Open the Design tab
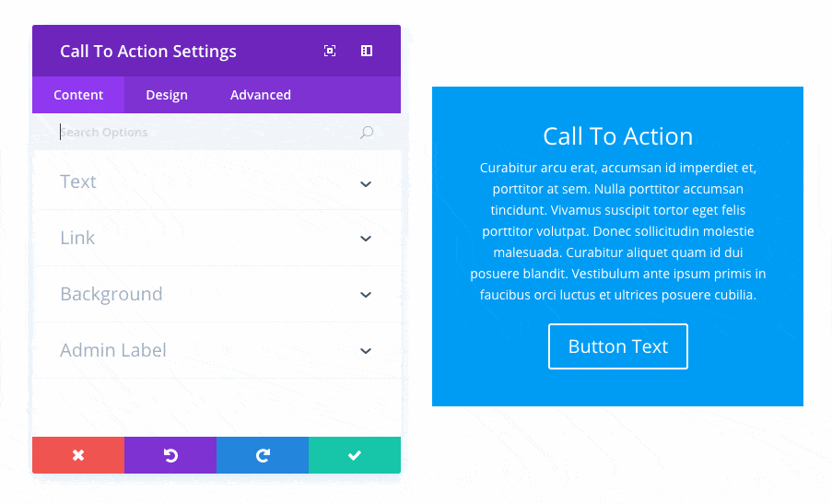Viewport: 832px width, 504px height. (x=167, y=95)
